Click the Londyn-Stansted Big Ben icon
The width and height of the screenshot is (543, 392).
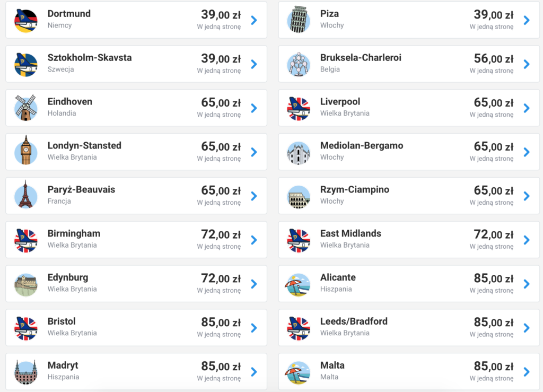[x=25, y=152]
